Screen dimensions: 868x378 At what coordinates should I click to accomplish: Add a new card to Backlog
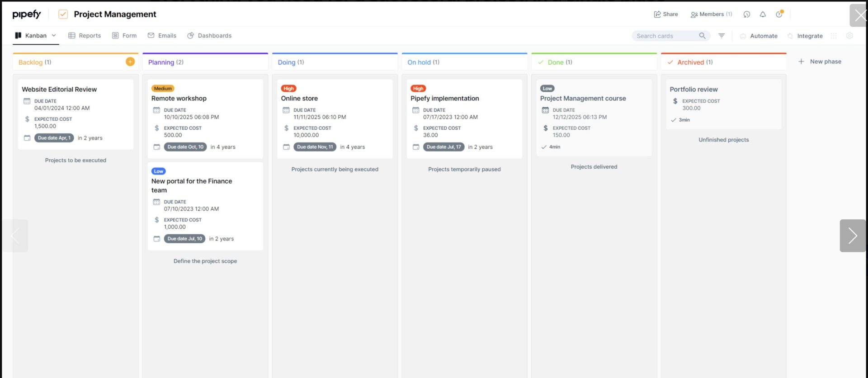tap(130, 62)
